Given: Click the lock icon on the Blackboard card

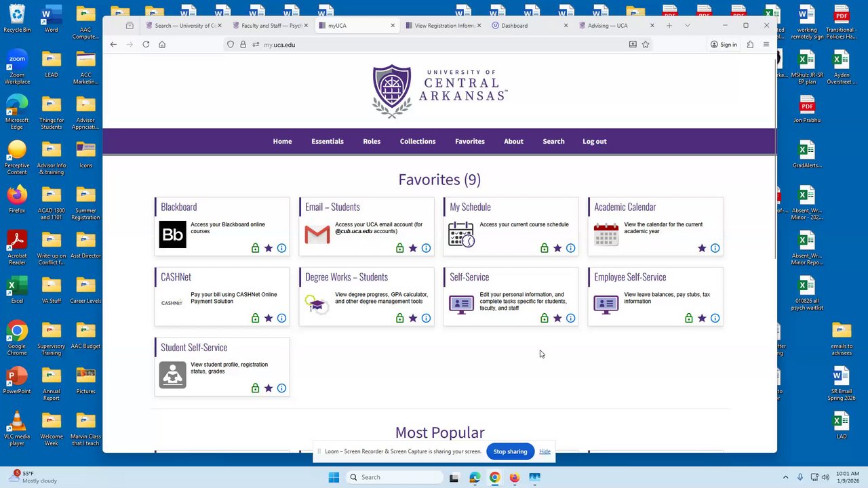Looking at the screenshot, I should tap(255, 248).
